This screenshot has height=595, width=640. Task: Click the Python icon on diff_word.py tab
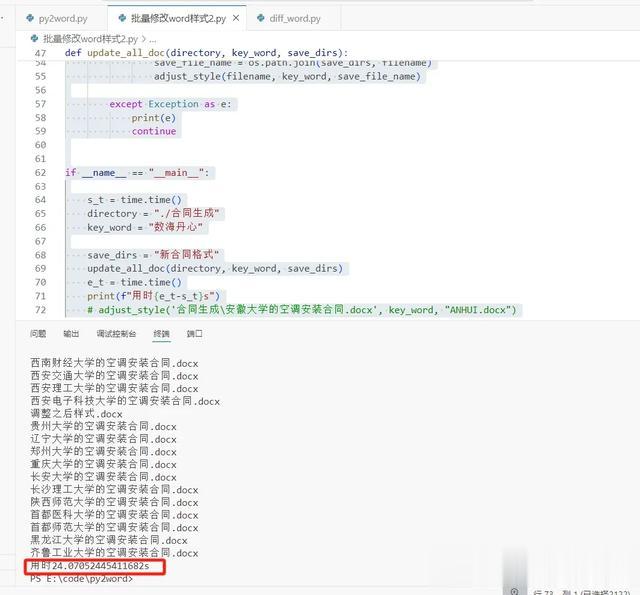(261, 18)
